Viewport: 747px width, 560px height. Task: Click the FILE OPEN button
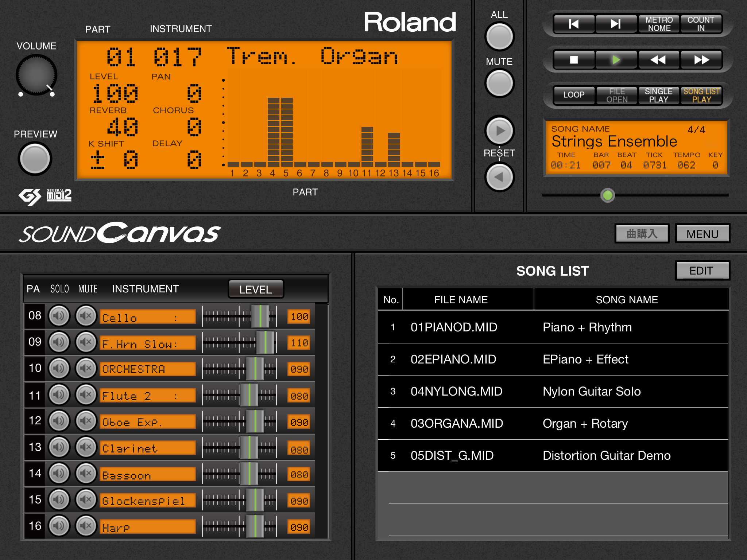click(x=617, y=95)
